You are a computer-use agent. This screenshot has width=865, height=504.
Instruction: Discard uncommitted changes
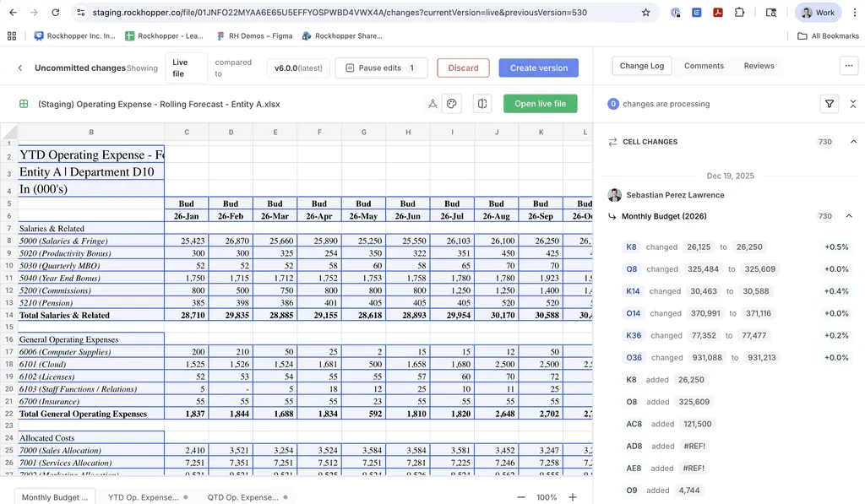click(462, 67)
